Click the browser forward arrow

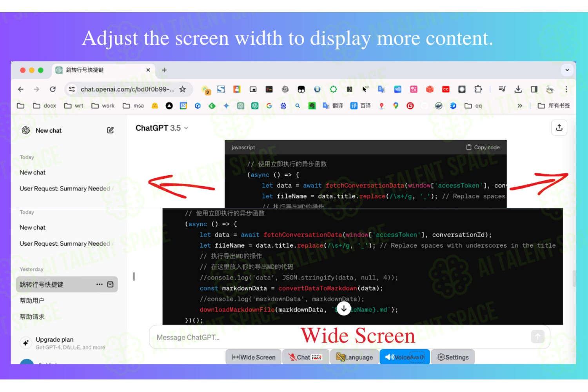pos(36,89)
